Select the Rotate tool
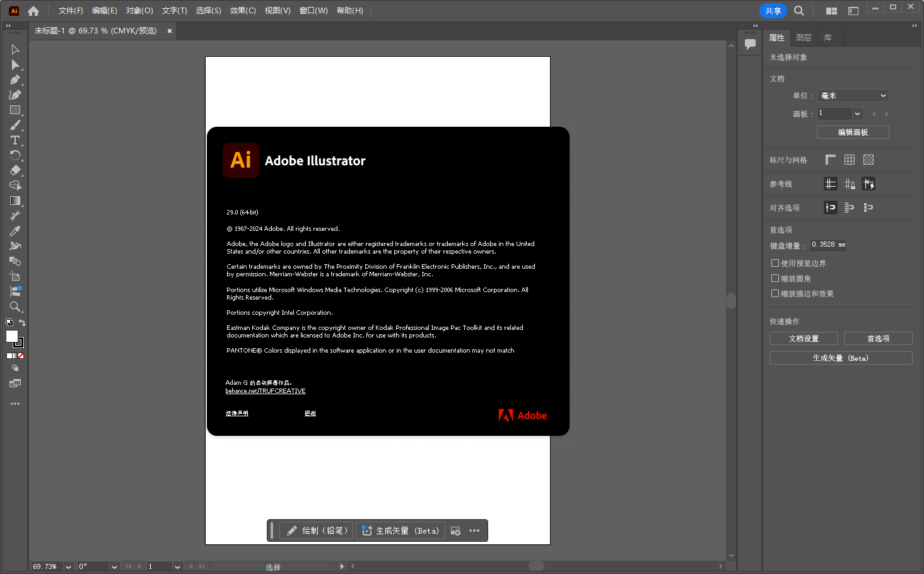Image resolution: width=924 pixels, height=574 pixels. tap(15, 156)
